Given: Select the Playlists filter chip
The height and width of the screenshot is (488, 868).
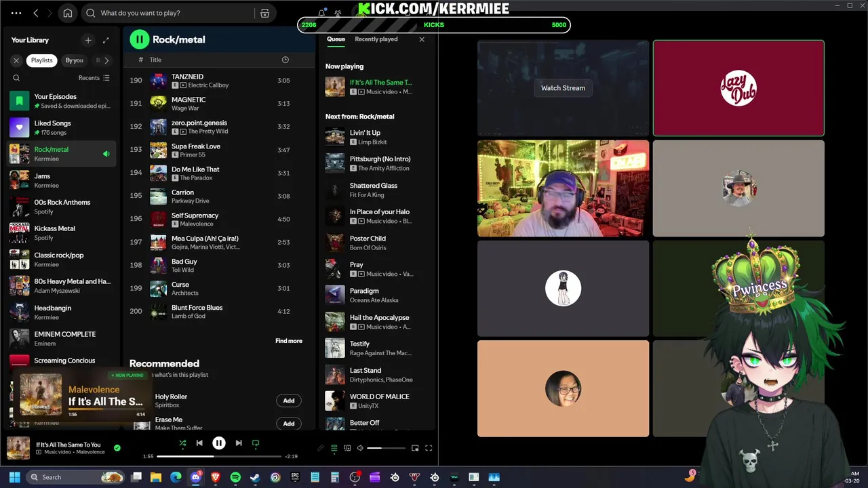Looking at the screenshot, I should click(41, 60).
